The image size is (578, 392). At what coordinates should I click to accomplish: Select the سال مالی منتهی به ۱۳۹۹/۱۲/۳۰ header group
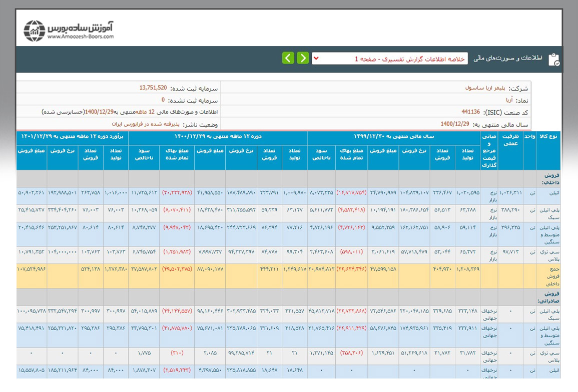pos(393,136)
